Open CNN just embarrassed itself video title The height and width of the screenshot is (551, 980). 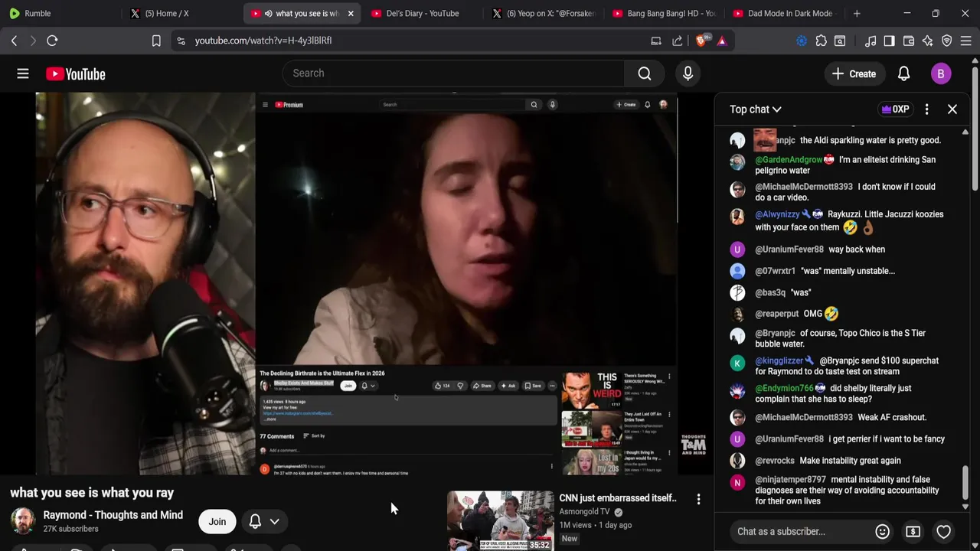click(x=618, y=498)
